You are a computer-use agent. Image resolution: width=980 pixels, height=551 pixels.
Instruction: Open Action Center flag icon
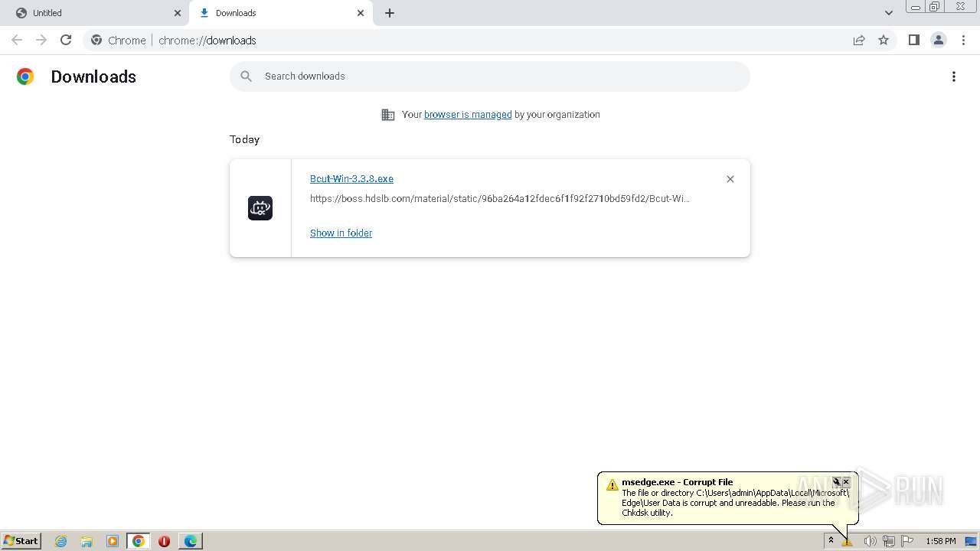click(x=907, y=541)
